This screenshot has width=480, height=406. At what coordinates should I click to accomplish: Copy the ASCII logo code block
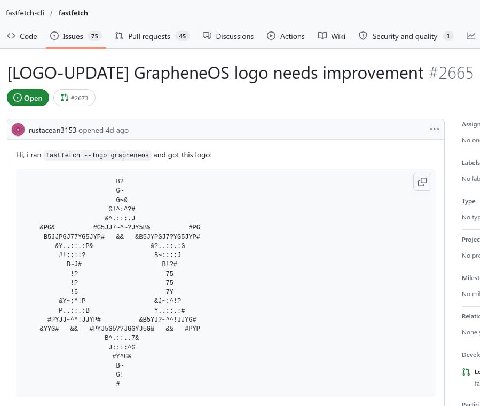pos(422,182)
